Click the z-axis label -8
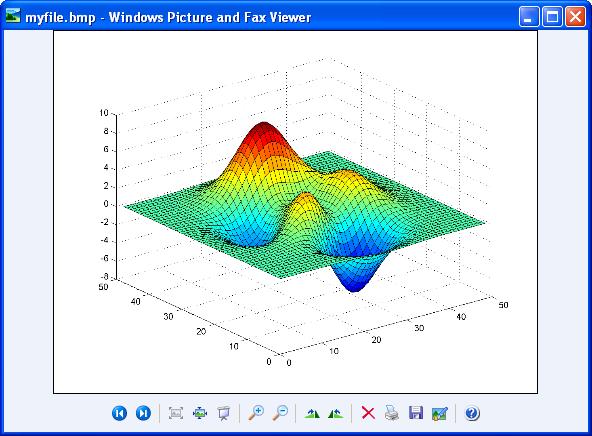Image resolution: width=592 pixels, height=436 pixels. click(x=105, y=277)
